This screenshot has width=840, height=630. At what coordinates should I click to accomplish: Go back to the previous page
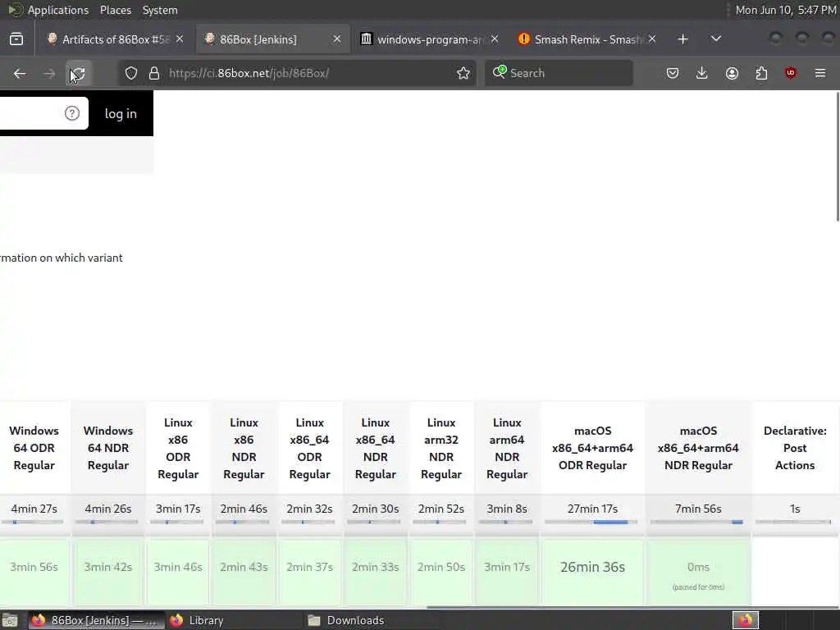pos(20,73)
